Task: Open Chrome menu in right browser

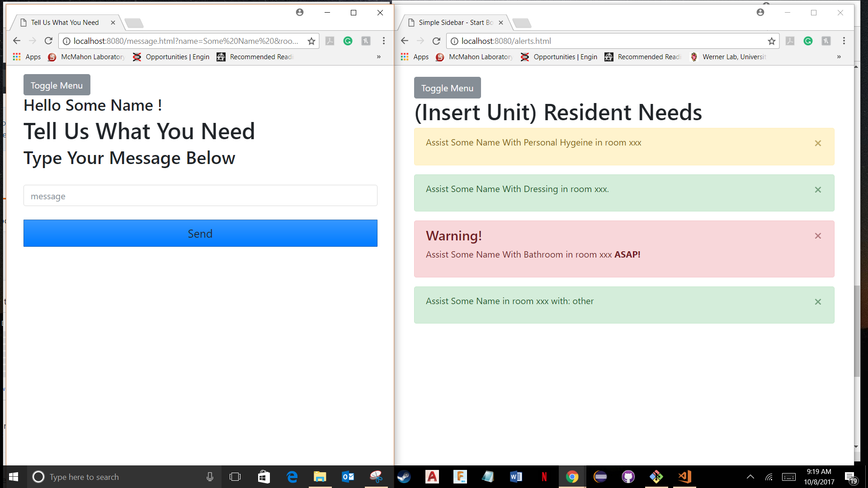Action: coord(844,41)
